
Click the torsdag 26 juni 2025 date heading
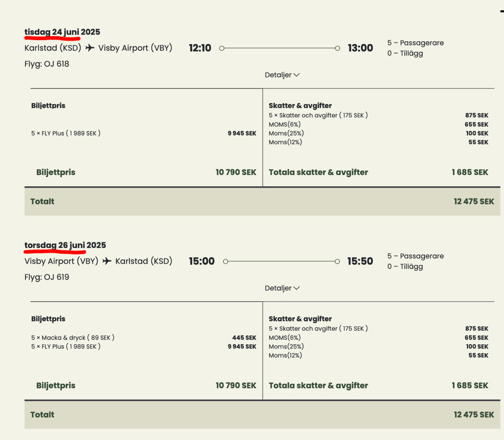click(65, 245)
